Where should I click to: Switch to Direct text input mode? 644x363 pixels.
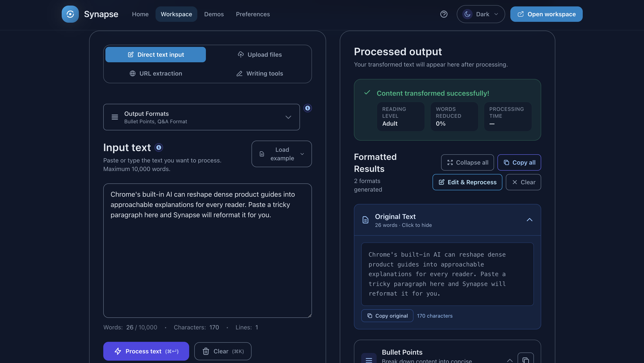[156, 54]
